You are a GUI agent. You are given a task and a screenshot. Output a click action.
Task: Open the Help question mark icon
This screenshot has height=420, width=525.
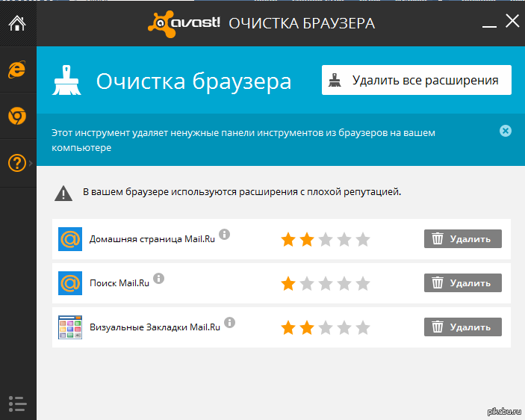coord(16,163)
